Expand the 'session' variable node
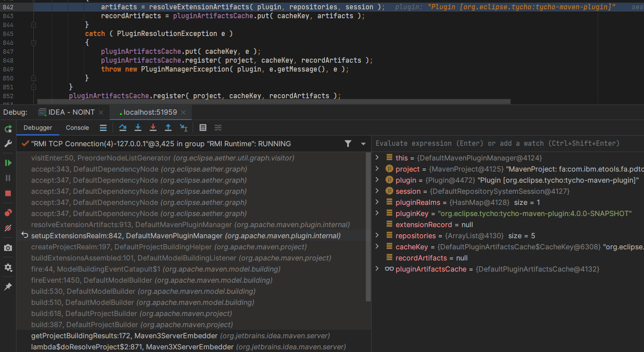This screenshot has width=644, height=352. tap(377, 191)
